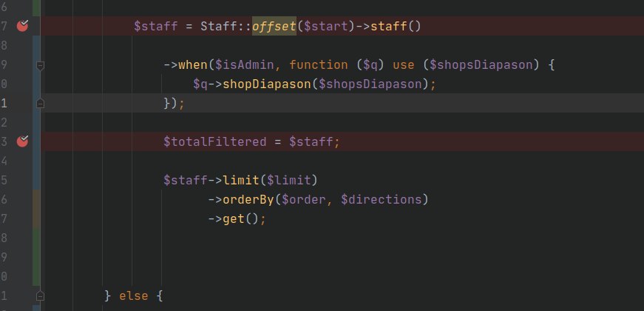Click the $start argument
This screenshot has width=644, height=311.
325,27
